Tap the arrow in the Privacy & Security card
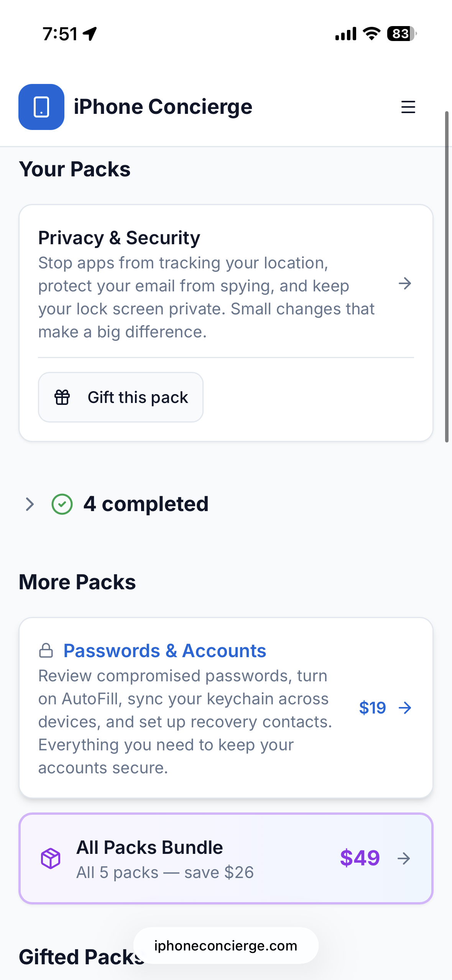Image resolution: width=452 pixels, height=980 pixels. coord(405,284)
